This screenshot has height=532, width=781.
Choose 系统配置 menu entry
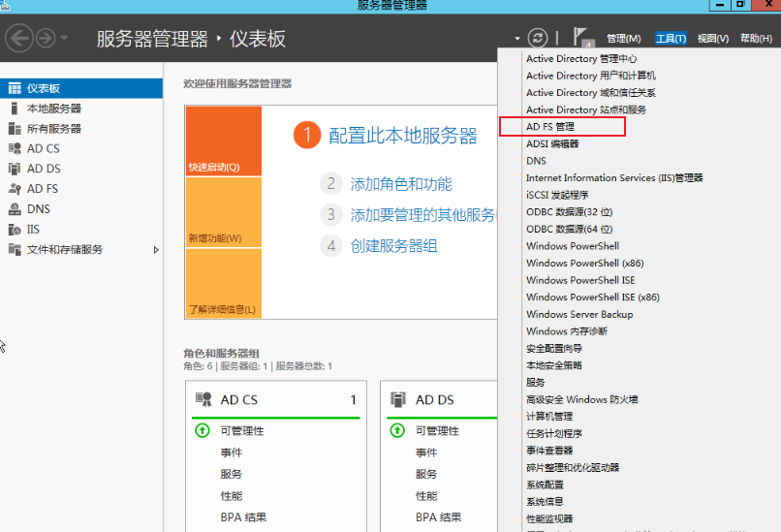[x=545, y=485]
